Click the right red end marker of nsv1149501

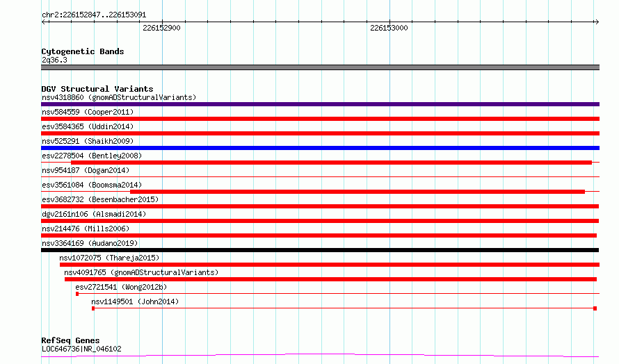pyautogui.click(x=595, y=308)
